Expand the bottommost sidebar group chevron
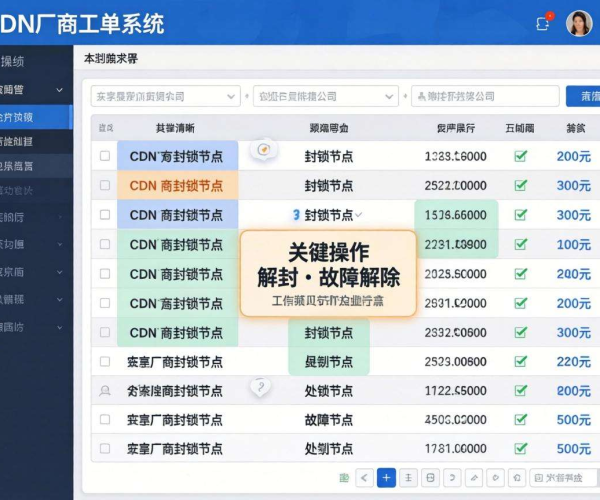Image resolution: width=600 pixels, height=500 pixels. tap(59, 327)
